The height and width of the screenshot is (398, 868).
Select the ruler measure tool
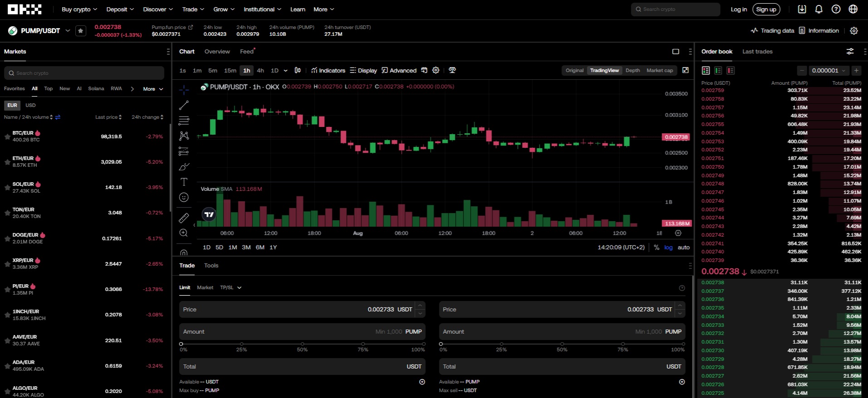pyautogui.click(x=184, y=218)
